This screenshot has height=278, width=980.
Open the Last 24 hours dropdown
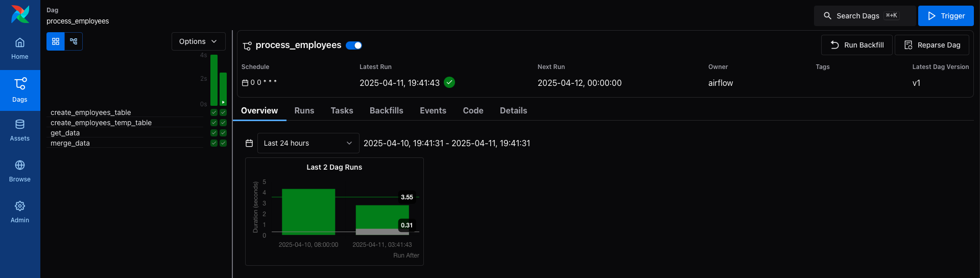pyautogui.click(x=308, y=143)
